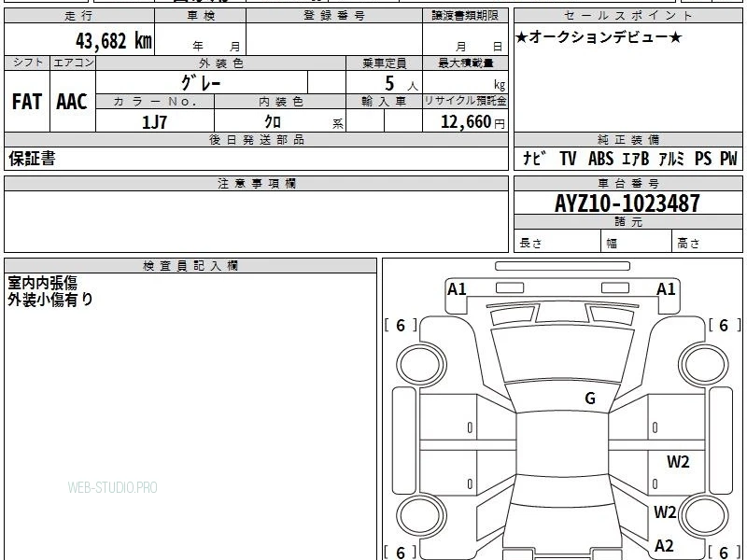
Task: Click the exterior color value グレー
Action: (201, 83)
